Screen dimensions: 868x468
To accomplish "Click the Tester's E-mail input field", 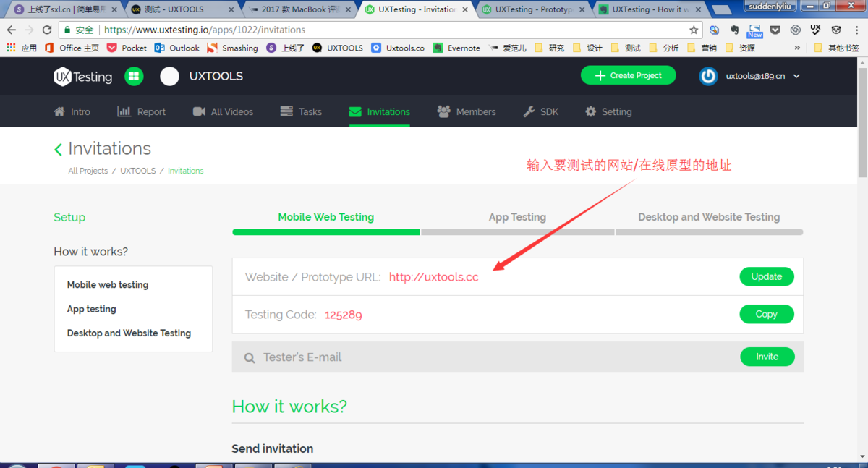I will (x=485, y=357).
